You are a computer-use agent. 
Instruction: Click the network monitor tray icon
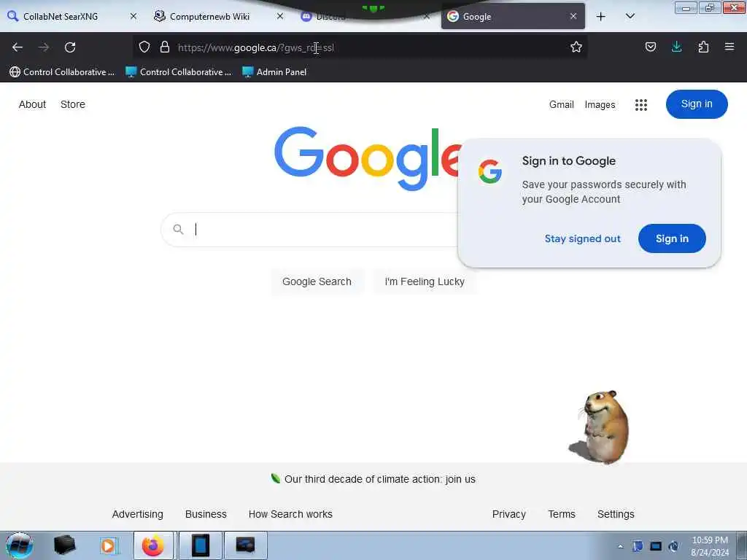(x=656, y=546)
